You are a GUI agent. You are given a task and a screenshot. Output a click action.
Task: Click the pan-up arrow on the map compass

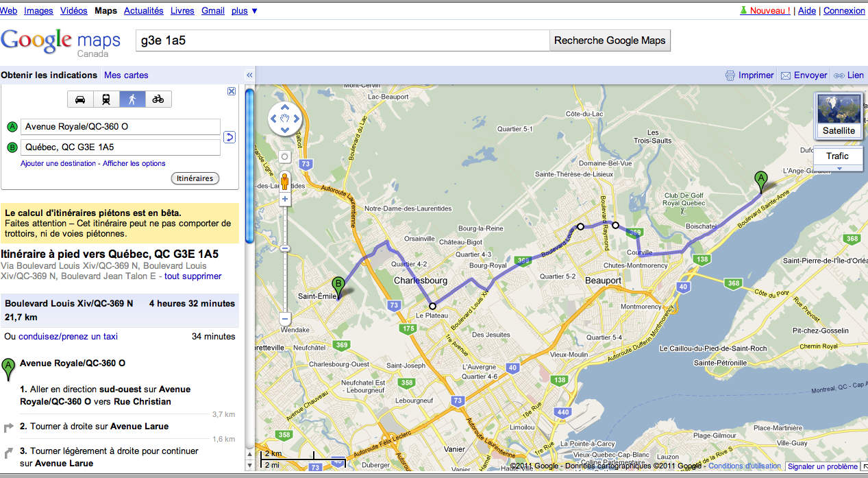point(285,108)
